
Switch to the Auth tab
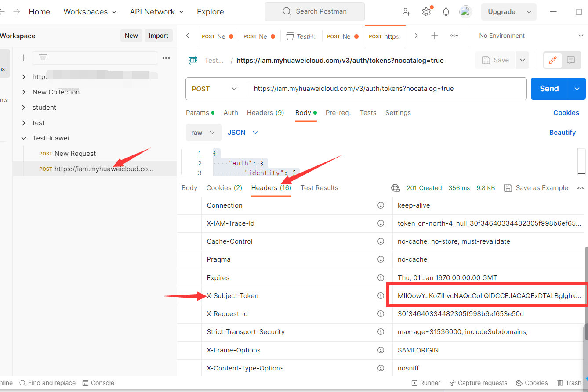[231, 113]
